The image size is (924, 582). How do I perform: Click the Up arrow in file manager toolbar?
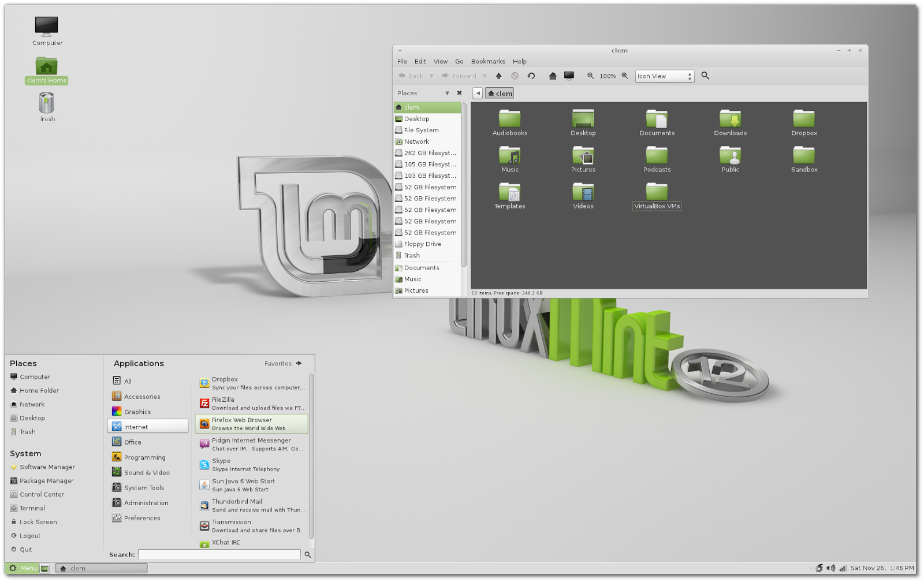point(497,76)
